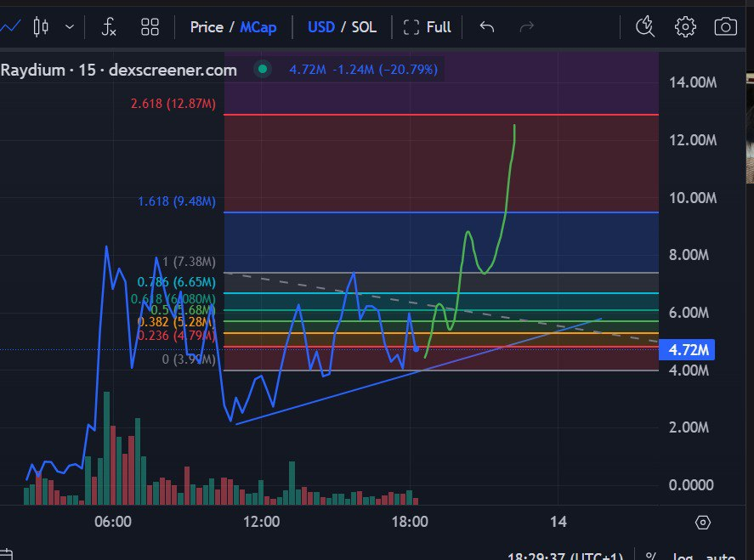Click the 18:00 time axis label

[x=410, y=522]
